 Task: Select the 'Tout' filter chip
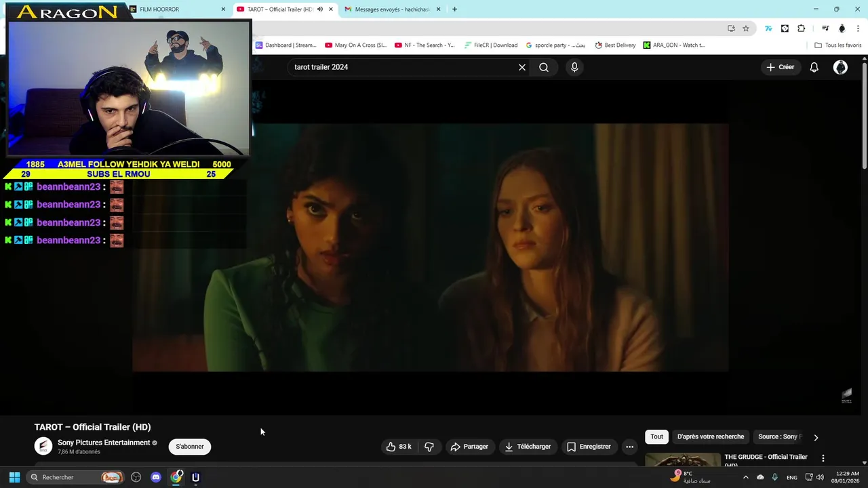[656, 436]
